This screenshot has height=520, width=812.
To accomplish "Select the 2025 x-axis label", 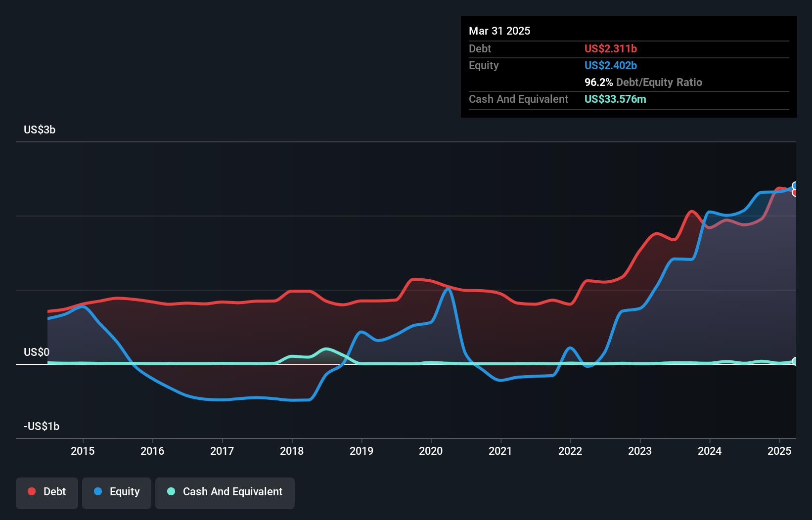I will [x=779, y=451].
